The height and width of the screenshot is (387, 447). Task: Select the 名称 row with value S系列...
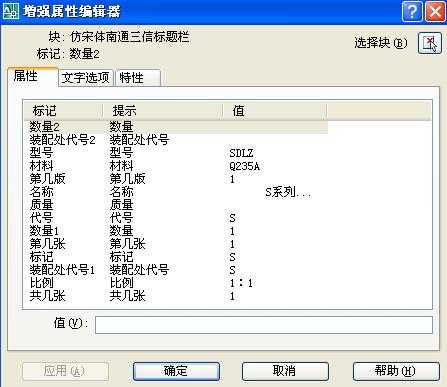coord(176,192)
